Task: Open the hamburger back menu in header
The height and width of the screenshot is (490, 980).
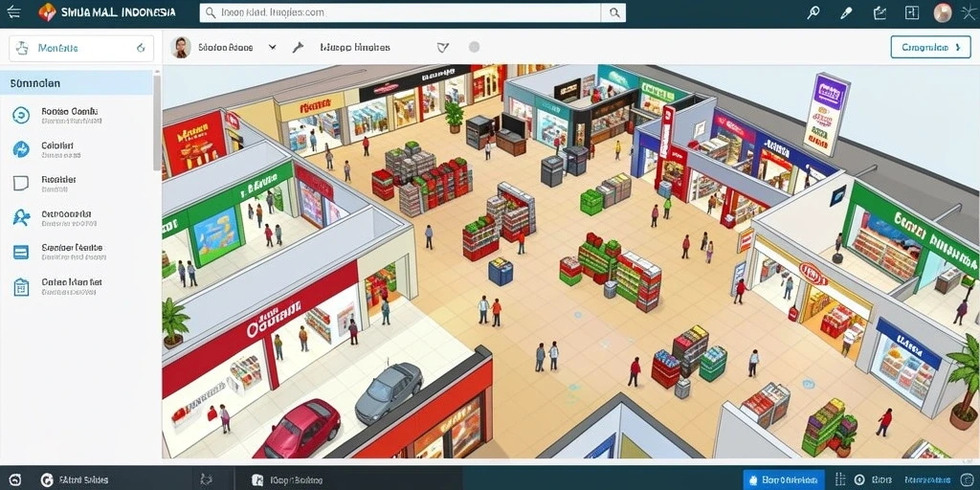Action: (13, 11)
